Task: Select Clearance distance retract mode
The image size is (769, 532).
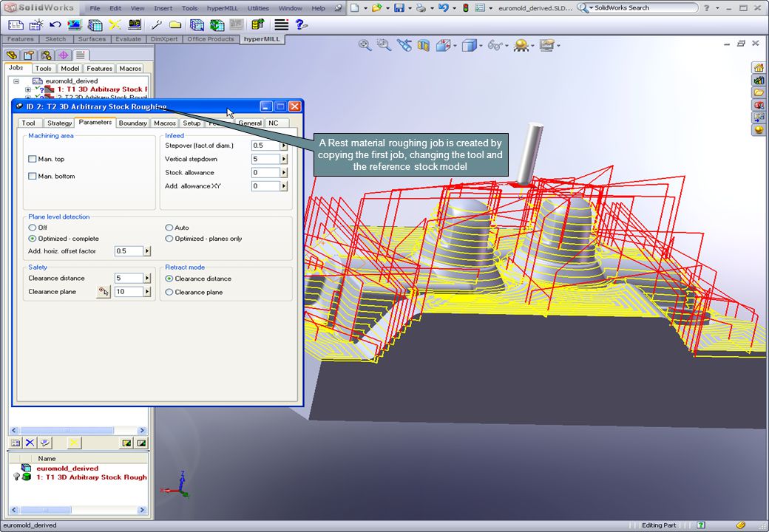Action: (169, 279)
